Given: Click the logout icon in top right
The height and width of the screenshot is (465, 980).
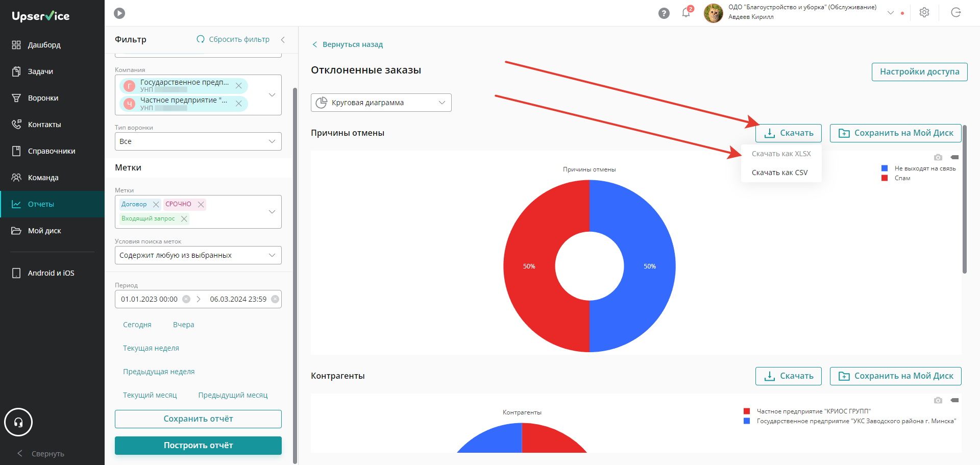Looking at the screenshot, I should pos(956,13).
